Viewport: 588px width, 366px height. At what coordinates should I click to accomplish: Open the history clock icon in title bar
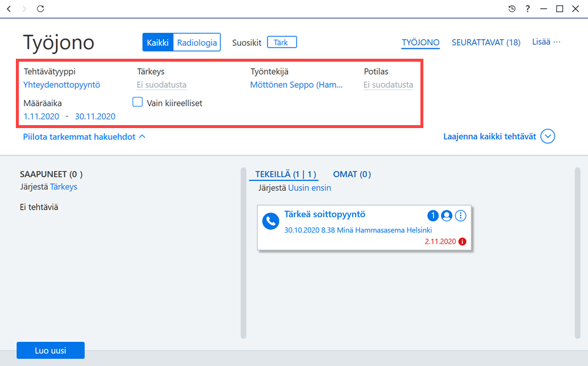tap(512, 9)
